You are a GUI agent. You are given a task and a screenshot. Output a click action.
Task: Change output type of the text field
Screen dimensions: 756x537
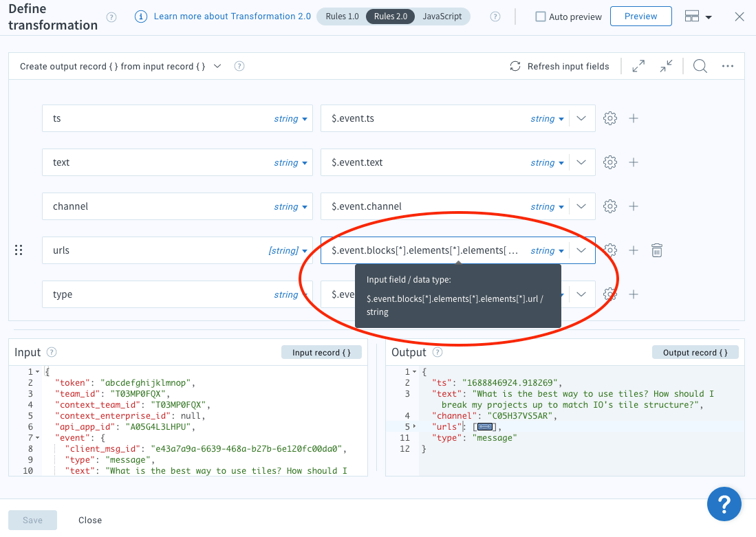coord(290,162)
